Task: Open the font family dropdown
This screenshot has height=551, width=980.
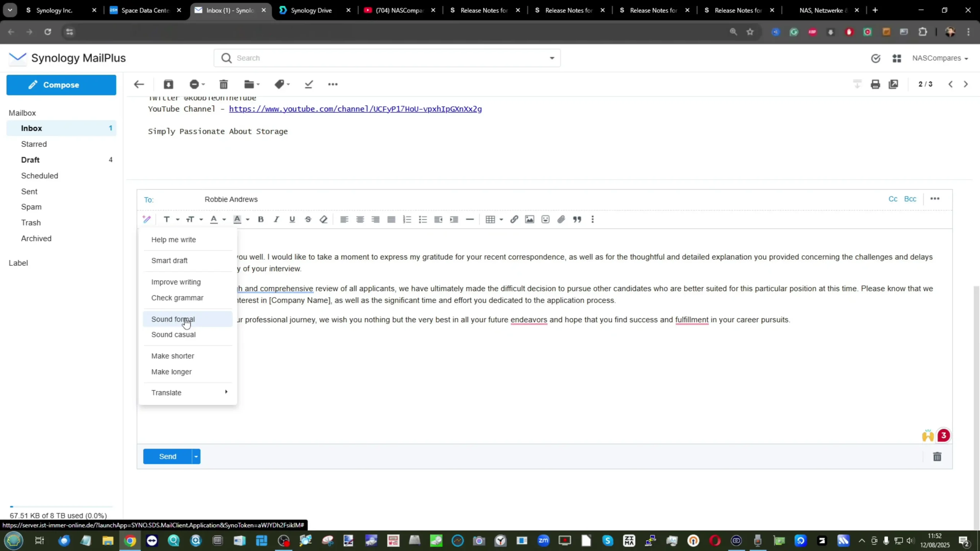Action: point(171,219)
